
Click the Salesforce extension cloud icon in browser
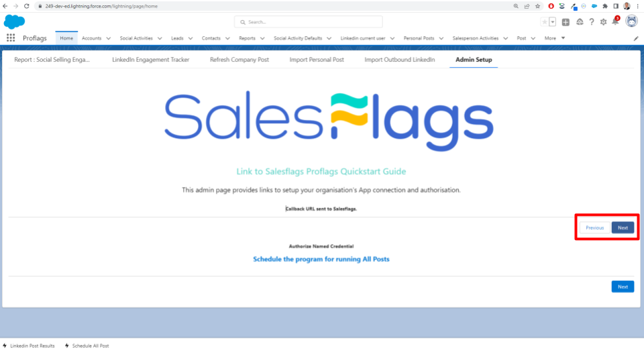594,6
